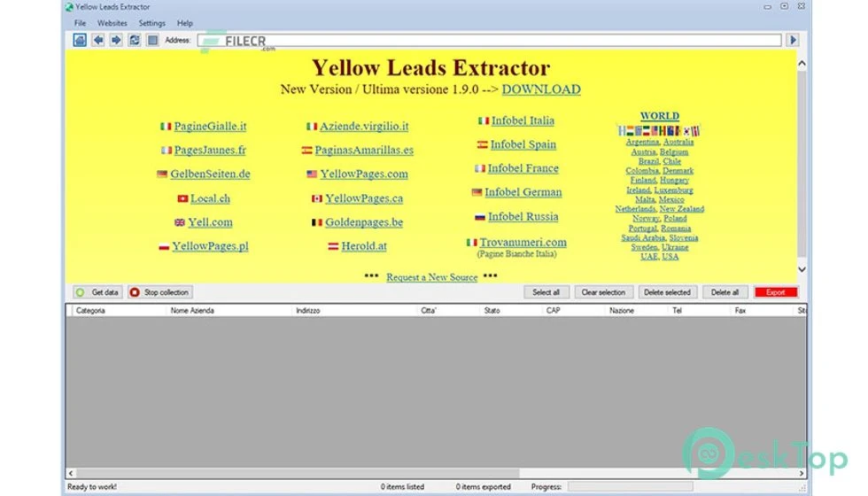This screenshot has height=496, width=868.
Task: Open the Goldenpages.be link
Action: coord(364,222)
